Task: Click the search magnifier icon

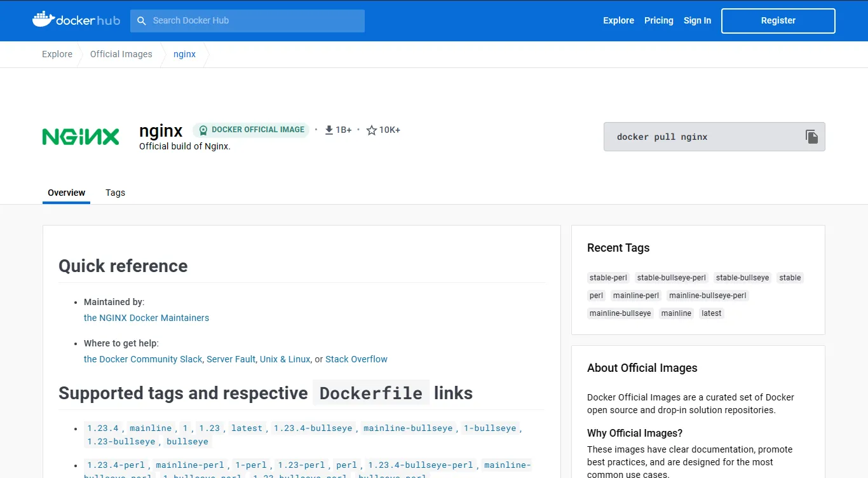Action: (142, 20)
